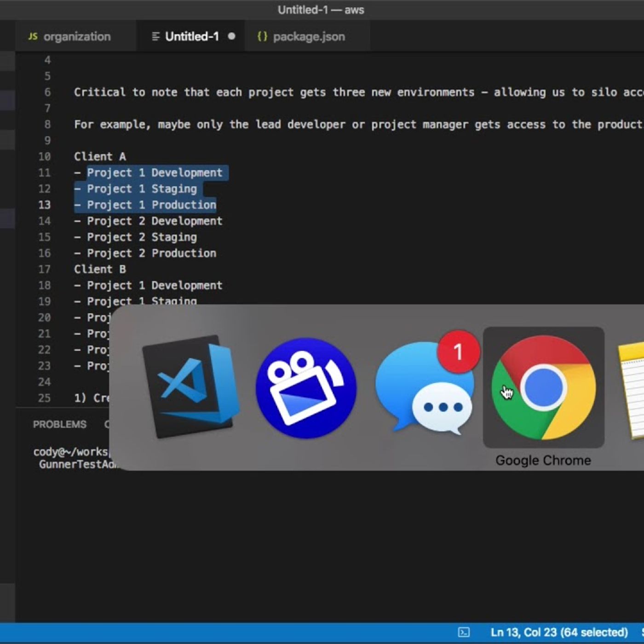The height and width of the screenshot is (644, 644).
Task: Click the Ln 13, Col 23 status indicator
Action: tap(559, 632)
